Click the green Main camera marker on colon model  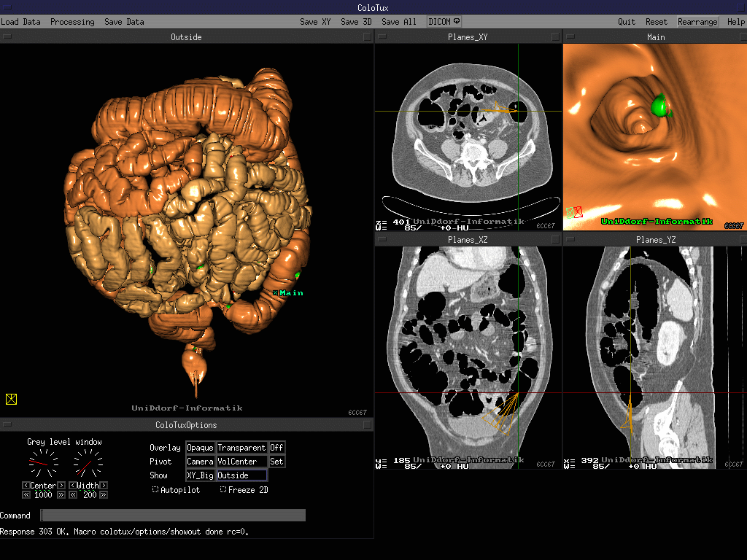(x=287, y=293)
